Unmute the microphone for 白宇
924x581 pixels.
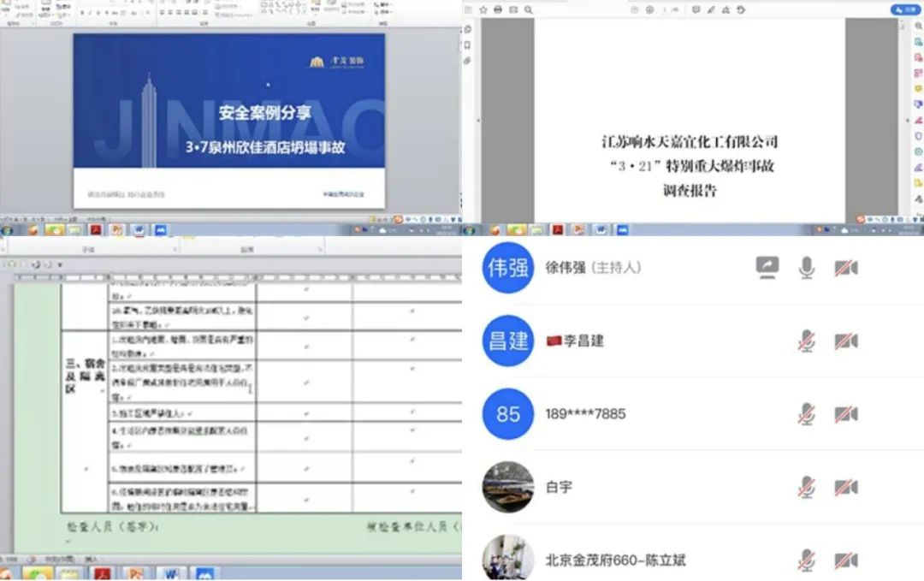[x=806, y=488]
